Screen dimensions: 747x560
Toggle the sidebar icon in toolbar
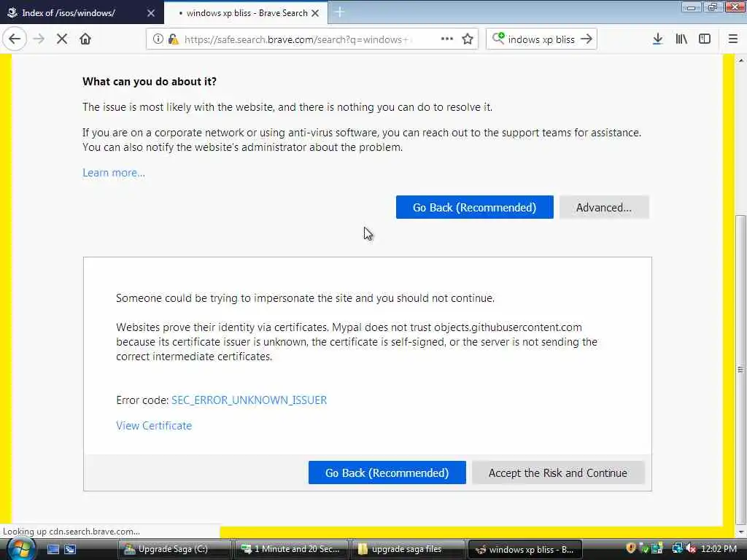coord(705,39)
